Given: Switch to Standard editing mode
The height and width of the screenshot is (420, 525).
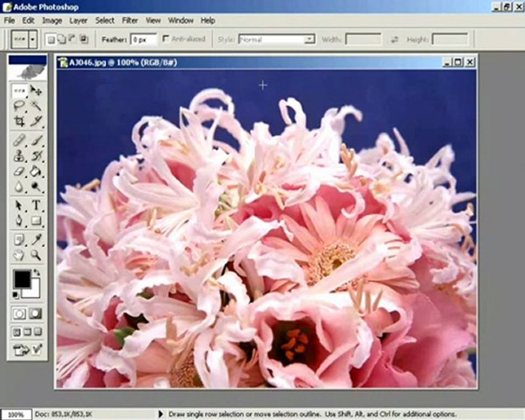Looking at the screenshot, I should (19, 314).
